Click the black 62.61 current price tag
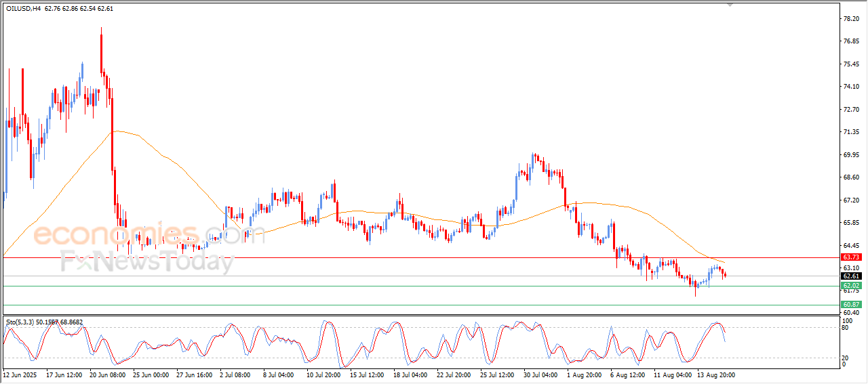This screenshot has width=868, height=384. (851, 276)
